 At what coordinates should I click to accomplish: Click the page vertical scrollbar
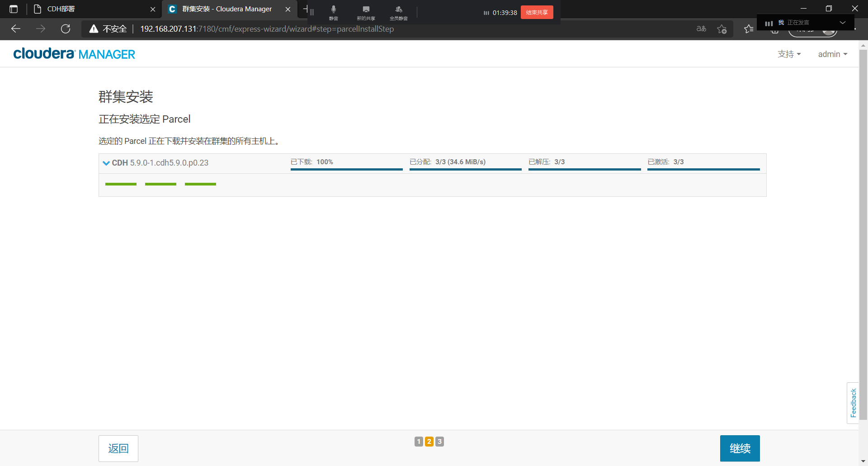[863, 235]
